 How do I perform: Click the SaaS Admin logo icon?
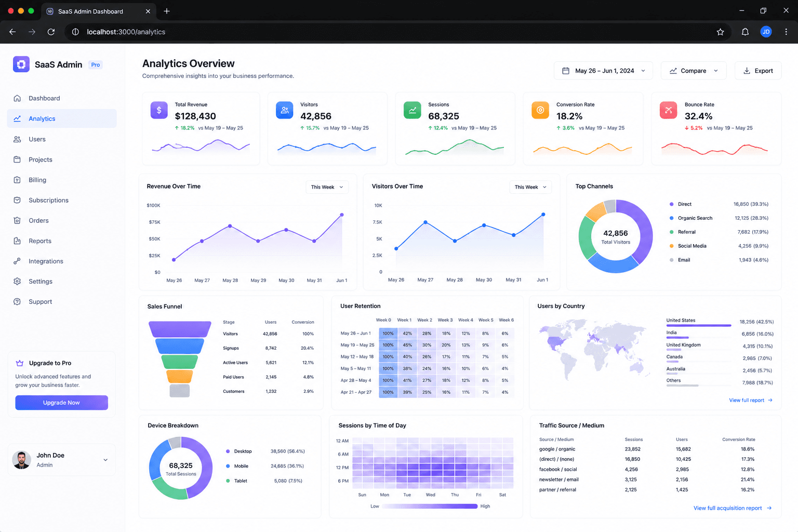point(21,64)
